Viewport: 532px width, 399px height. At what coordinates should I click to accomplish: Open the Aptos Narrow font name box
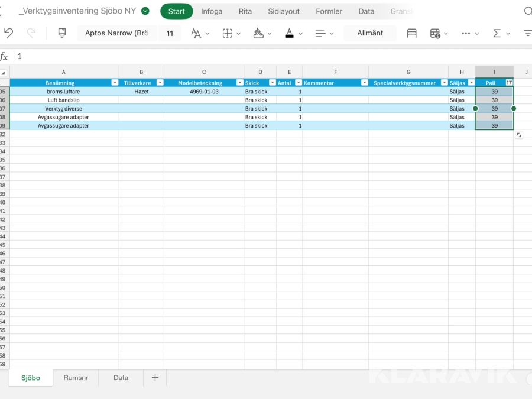click(x=117, y=33)
